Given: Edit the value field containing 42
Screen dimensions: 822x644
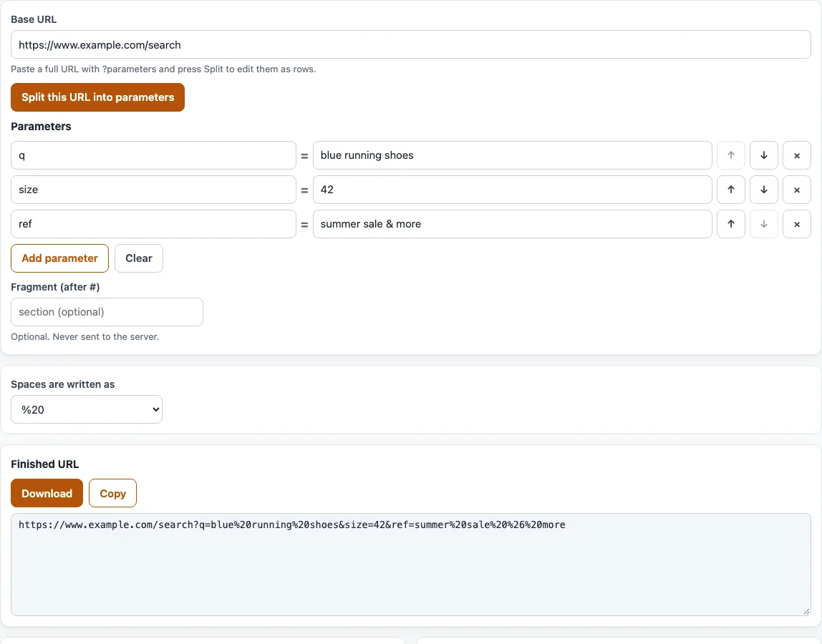Looking at the screenshot, I should pos(512,190).
